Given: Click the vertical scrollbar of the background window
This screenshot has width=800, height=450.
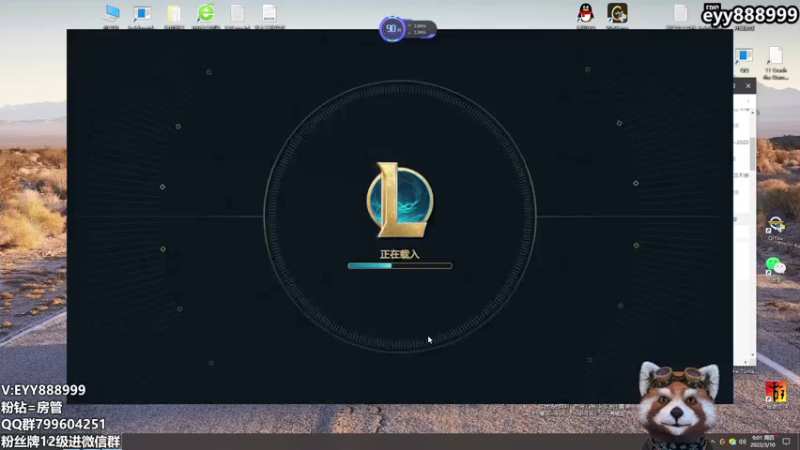Looking at the screenshot, I should [x=753, y=153].
